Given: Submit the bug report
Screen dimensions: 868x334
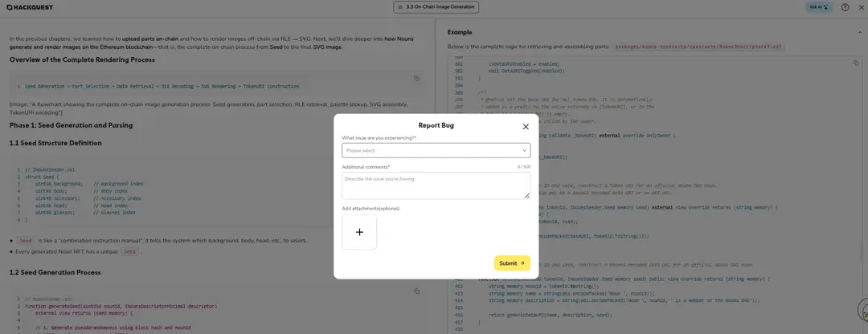Looking at the screenshot, I should pyautogui.click(x=512, y=263).
